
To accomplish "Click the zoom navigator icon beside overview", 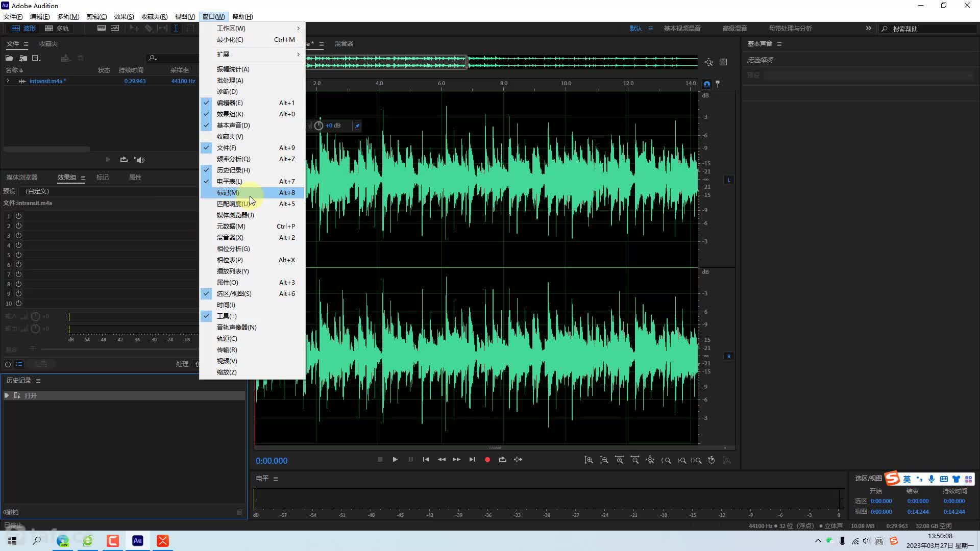I will 708,62.
